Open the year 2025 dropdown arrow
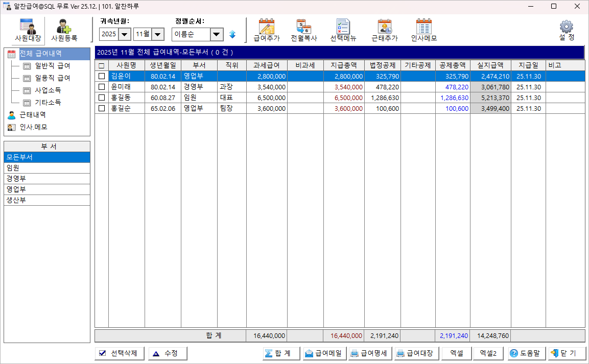Image resolution: width=589 pixels, height=364 pixels. pos(125,35)
